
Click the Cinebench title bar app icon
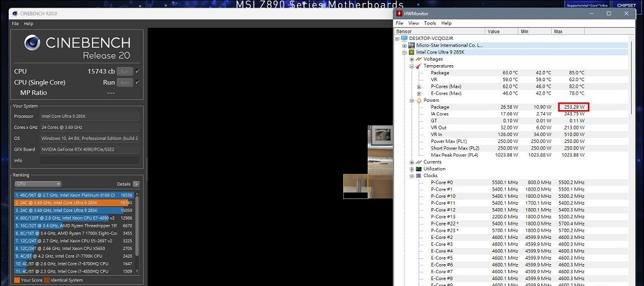click(14, 14)
